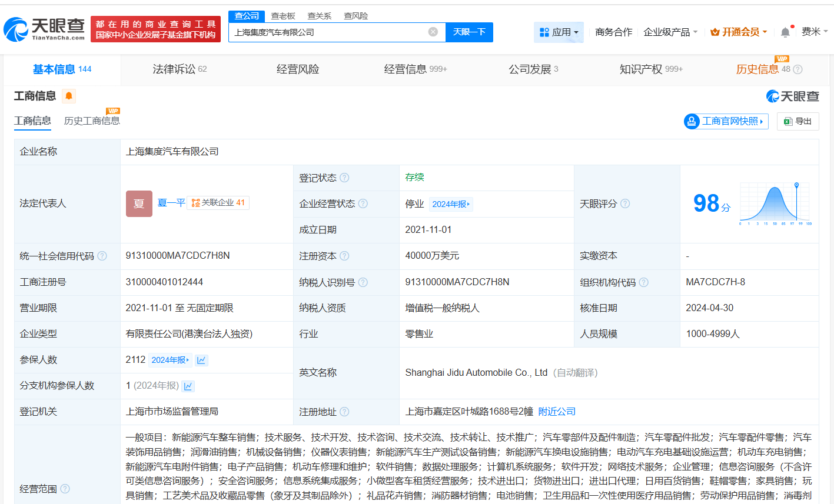Clear the search box with the X icon
834x504 pixels.
[x=434, y=32]
